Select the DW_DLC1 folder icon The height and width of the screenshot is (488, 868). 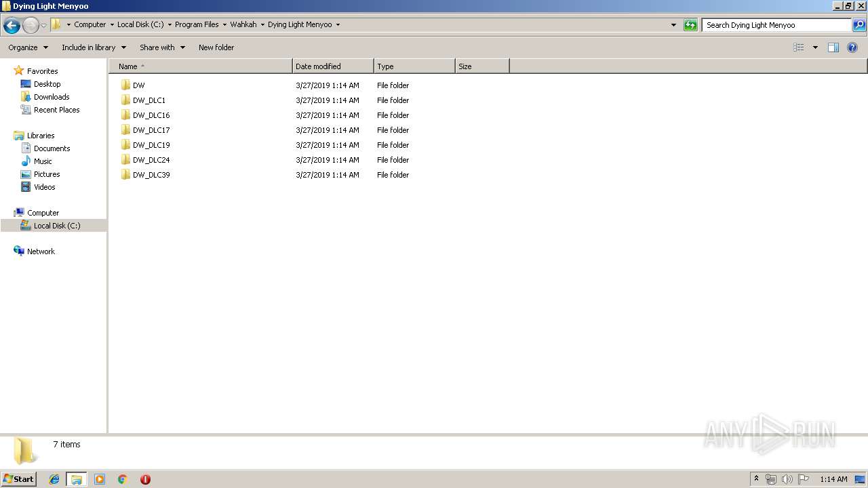125,100
